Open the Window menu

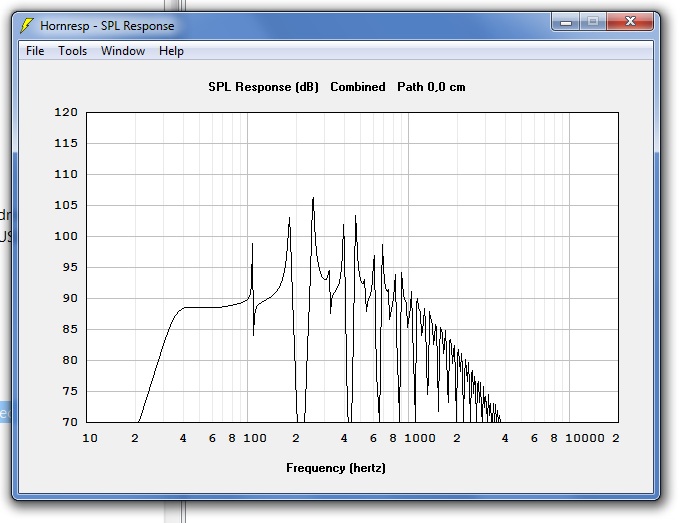click(x=123, y=51)
